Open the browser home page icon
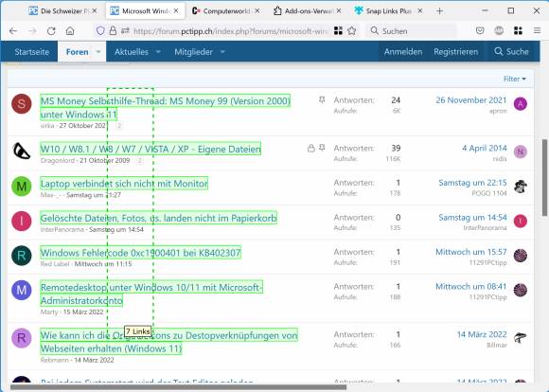This screenshot has height=392, width=549. pos(70,31)
